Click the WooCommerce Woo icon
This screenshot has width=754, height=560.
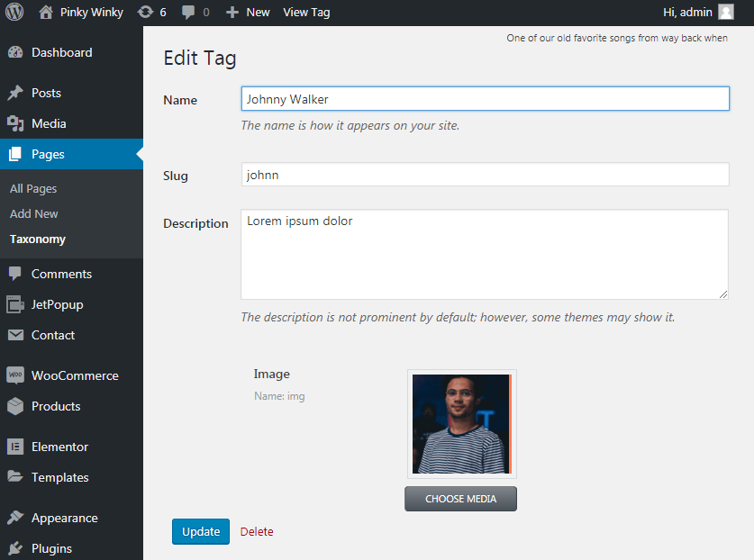point(15,375)
